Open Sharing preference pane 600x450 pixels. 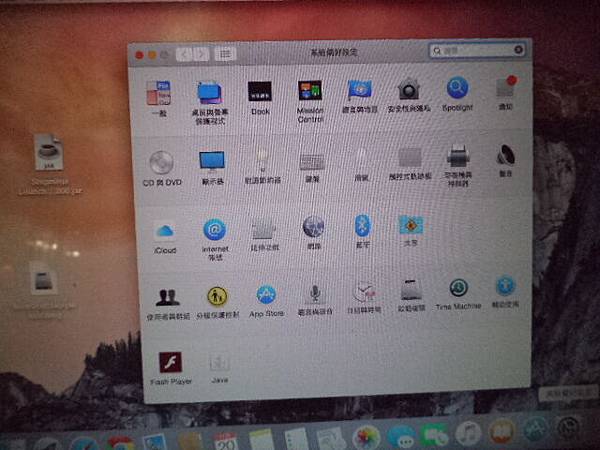tap(411, 225)
